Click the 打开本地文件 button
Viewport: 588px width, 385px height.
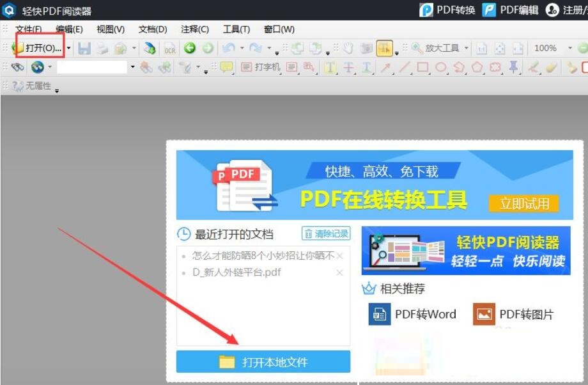(x=263, y=361)
